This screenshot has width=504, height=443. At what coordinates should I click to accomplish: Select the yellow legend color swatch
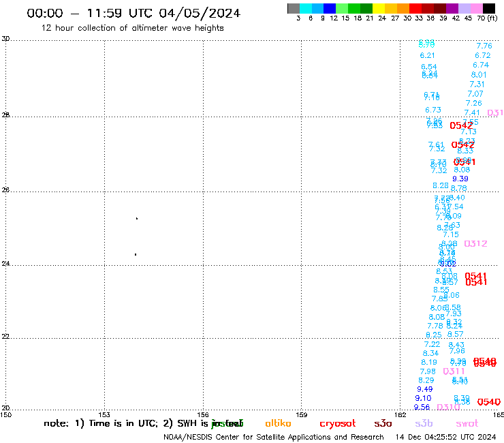click(379, 8)
